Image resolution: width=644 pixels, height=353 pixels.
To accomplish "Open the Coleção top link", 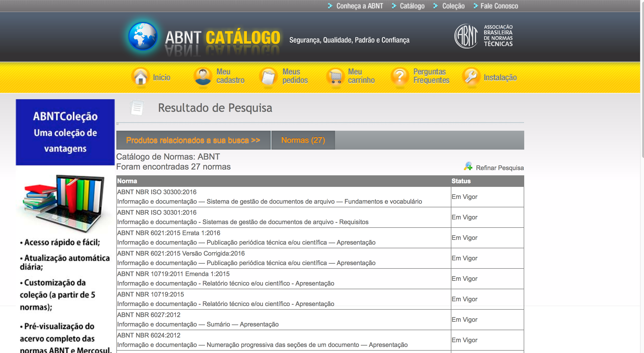I will [453, 6].
